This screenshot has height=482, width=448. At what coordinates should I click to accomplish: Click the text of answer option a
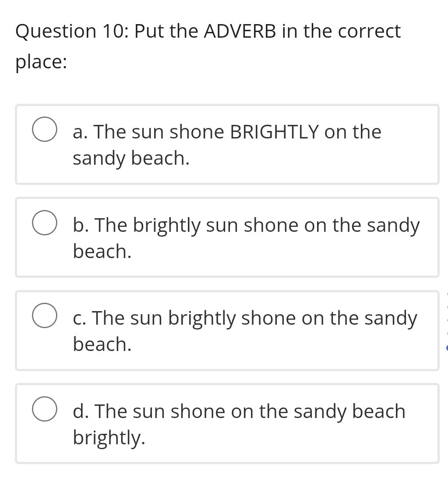(x=226, y=145)
